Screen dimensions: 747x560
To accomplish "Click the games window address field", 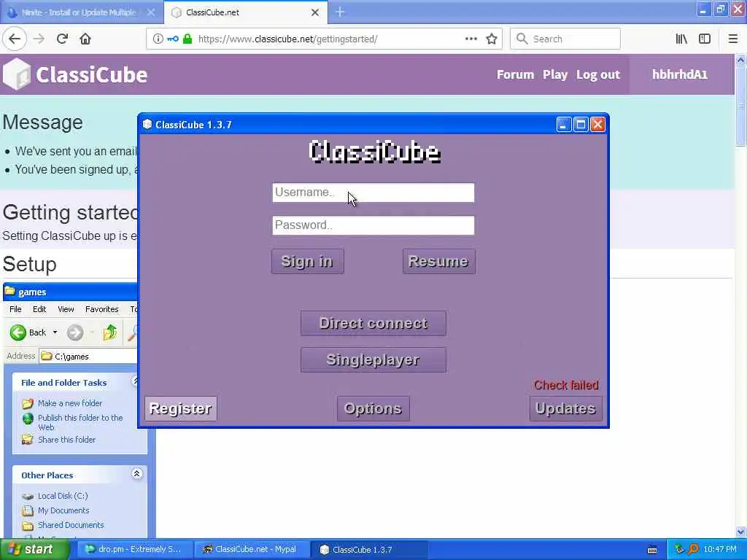I will coord(88,356).
